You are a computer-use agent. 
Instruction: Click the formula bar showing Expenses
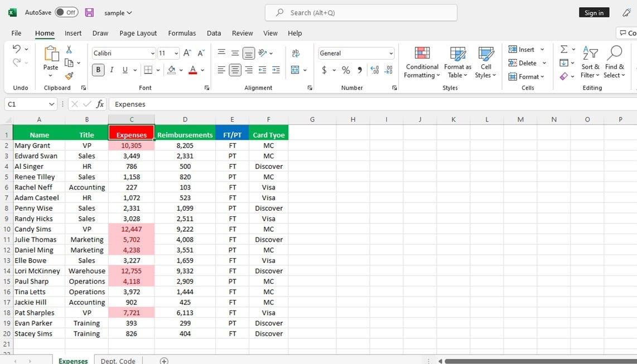[373, 104]
